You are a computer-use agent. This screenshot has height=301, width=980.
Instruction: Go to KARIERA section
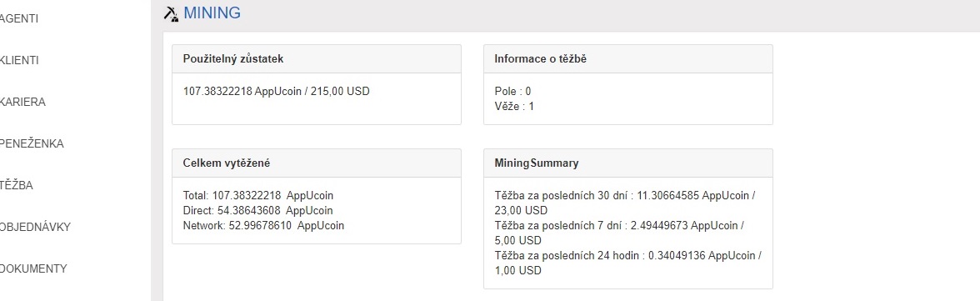pyautogui.click(x=22, y=102)
